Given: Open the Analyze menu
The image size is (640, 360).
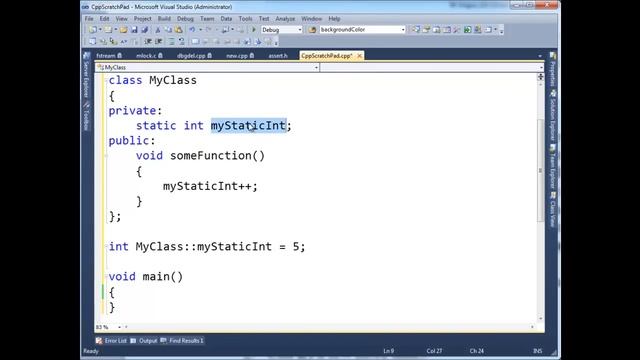Looking at the screenshot, I should click(285, 19).
